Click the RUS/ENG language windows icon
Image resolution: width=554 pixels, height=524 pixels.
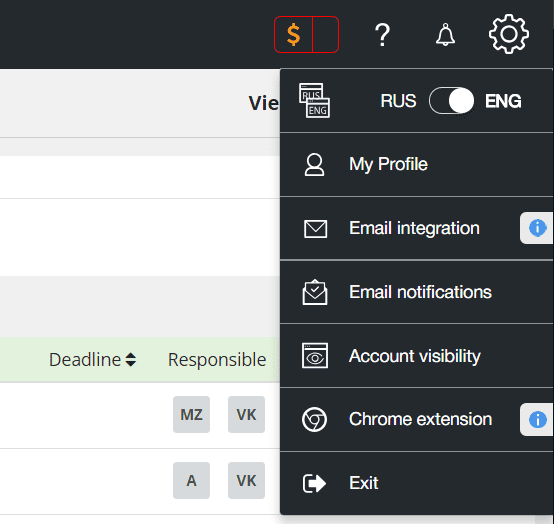314,101
